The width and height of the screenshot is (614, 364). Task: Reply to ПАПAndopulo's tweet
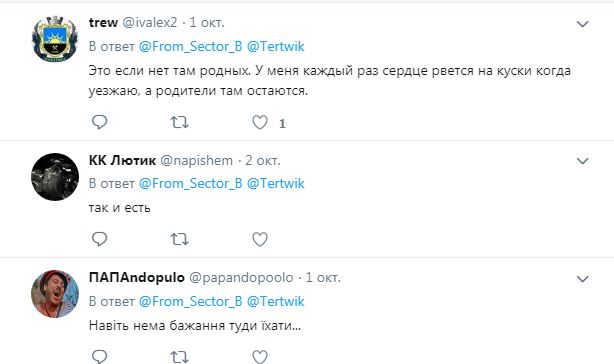tap(99, 356)
